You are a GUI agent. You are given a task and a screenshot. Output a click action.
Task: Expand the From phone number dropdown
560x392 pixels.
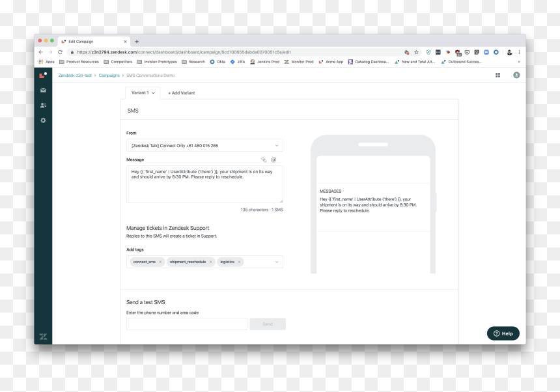(x=204, y=145)
